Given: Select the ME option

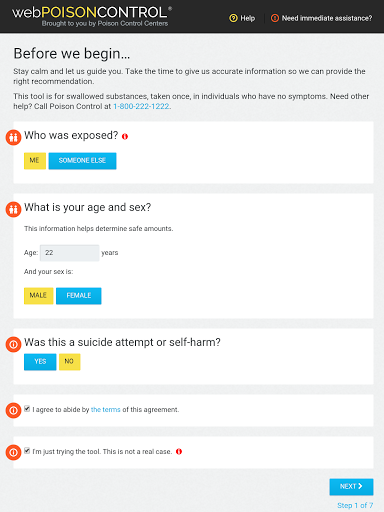Looking at the screenshot, I should (x=35, y=161).
